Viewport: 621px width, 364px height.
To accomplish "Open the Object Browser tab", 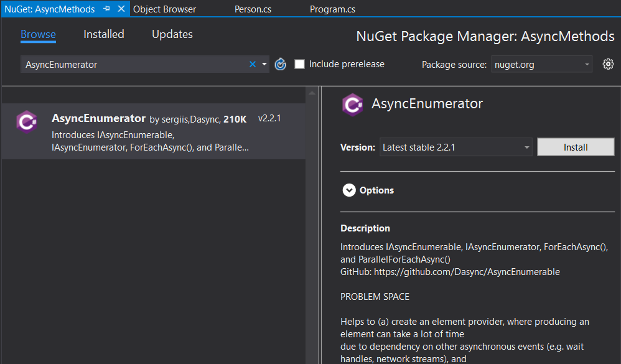I will coord(164,9).
